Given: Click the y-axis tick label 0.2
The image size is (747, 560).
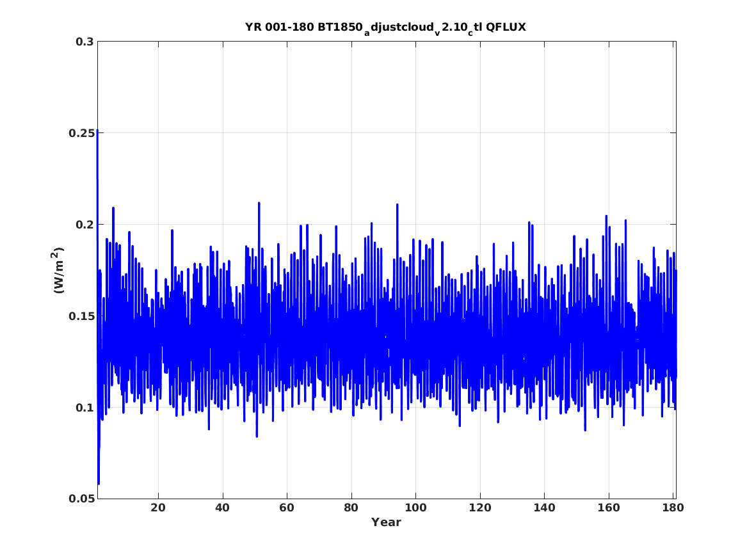Looking at the screenshot, I should click(x=84, y=225).
